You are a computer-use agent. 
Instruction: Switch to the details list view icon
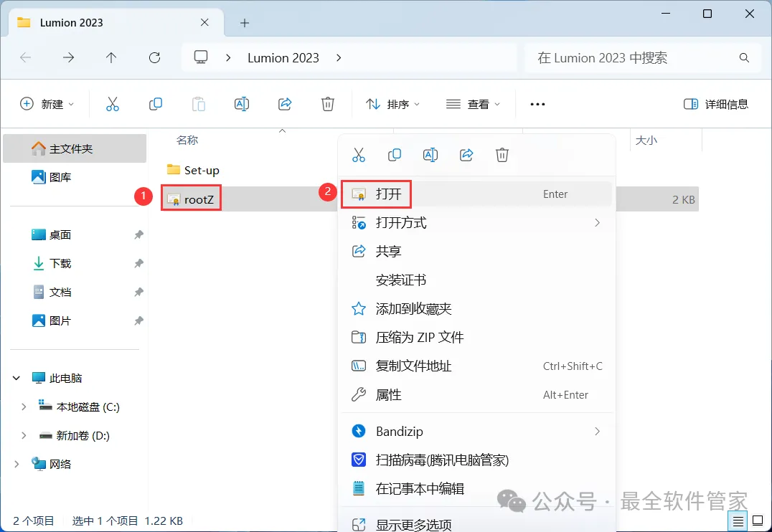point(738,521)
